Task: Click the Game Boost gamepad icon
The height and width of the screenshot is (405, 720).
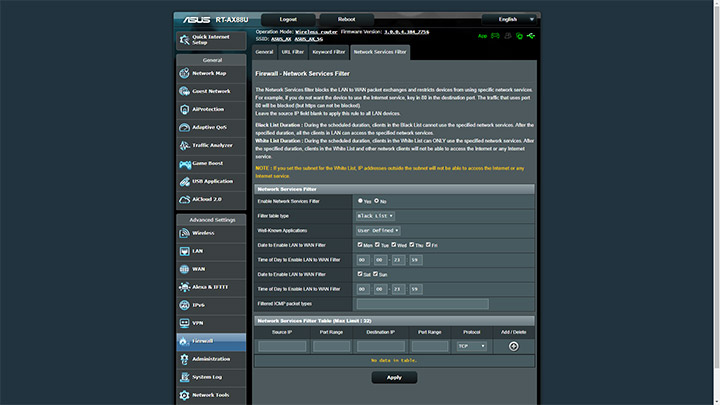Action: point(185,163)
